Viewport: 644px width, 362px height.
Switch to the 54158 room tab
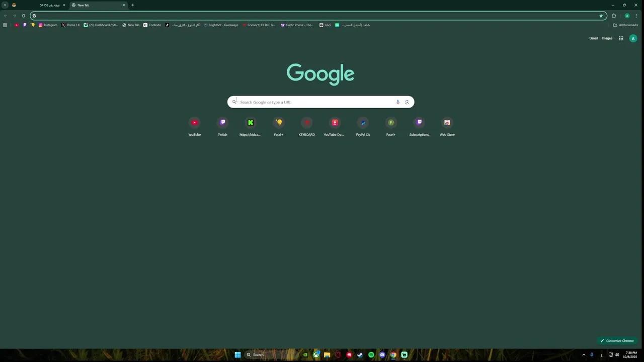pos(39,5)
